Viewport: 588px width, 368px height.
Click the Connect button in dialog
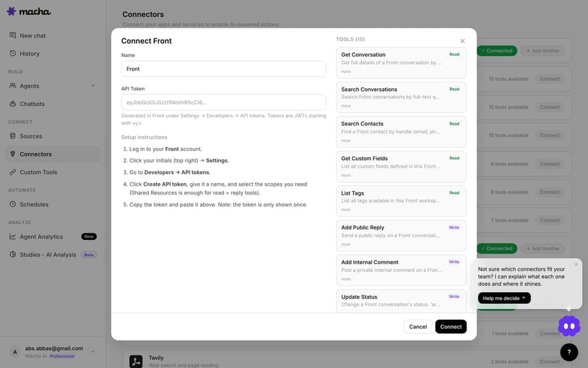(x=451, y=326)
